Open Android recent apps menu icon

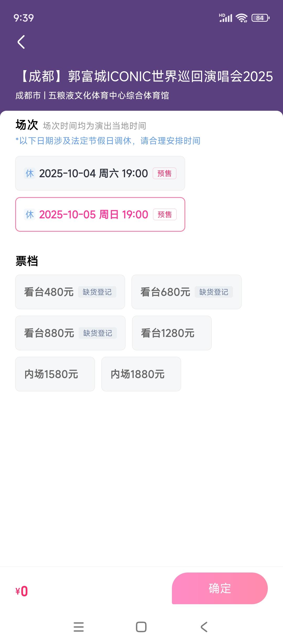pos(79,627)
